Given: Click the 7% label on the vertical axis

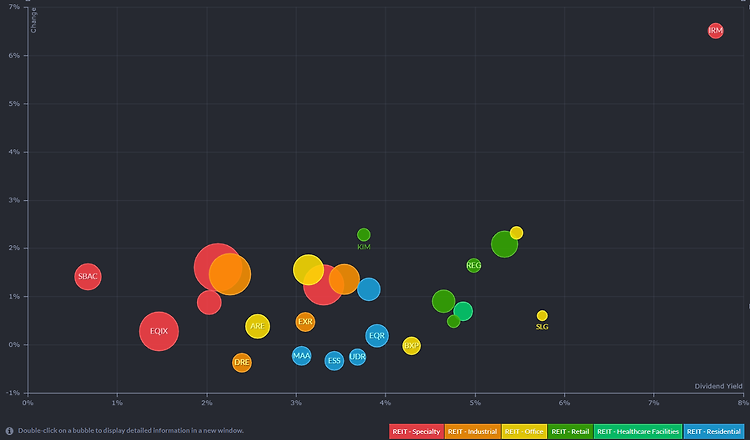Looking at the screenshot, I should tap(14, 7).
